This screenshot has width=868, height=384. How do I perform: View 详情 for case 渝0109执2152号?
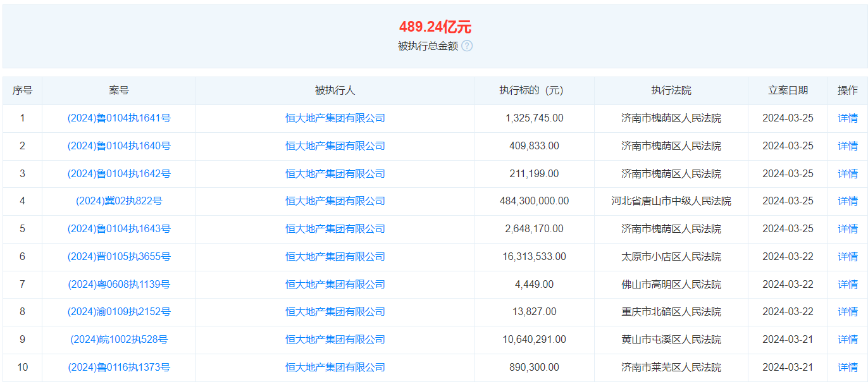coord(848,311)
